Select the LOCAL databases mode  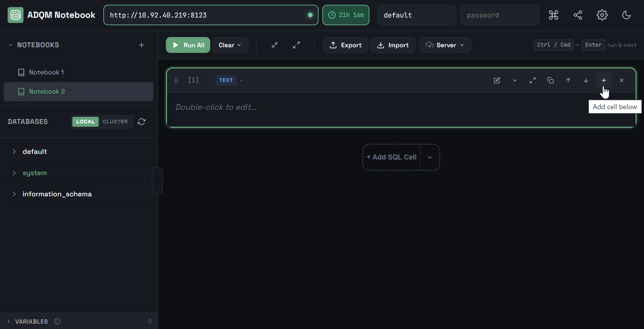tap(85, 122)
